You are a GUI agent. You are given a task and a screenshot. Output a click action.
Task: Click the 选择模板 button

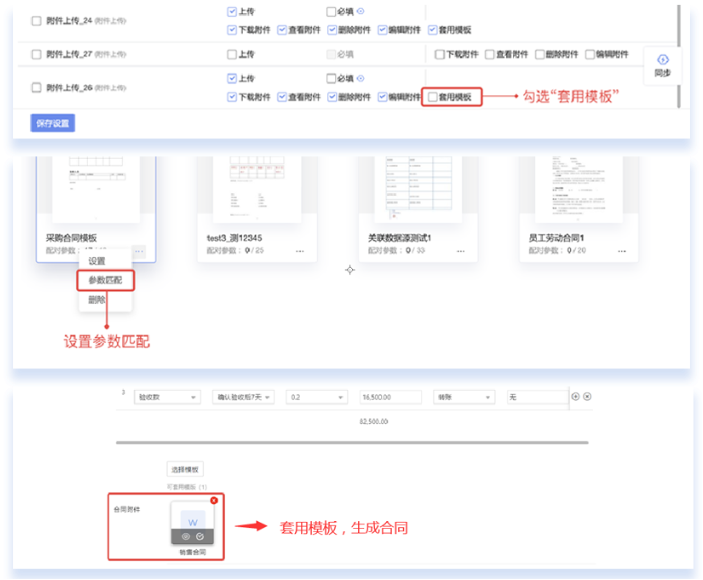(184, 469)
